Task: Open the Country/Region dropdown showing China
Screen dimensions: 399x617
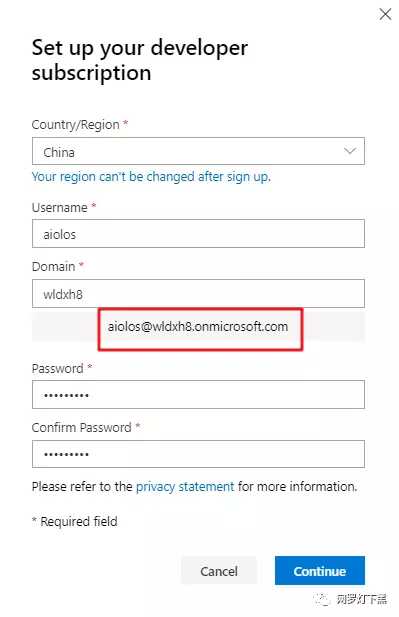Action: (198, 151)
